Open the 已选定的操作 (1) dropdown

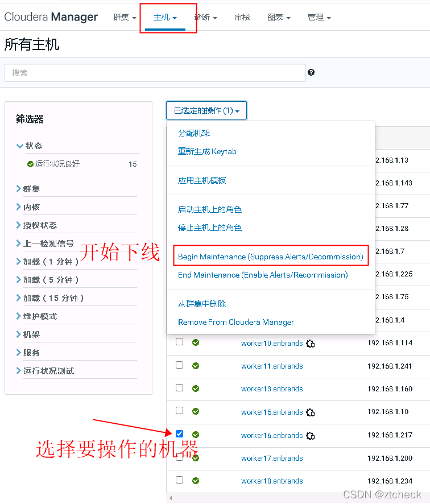coord(206,110)
